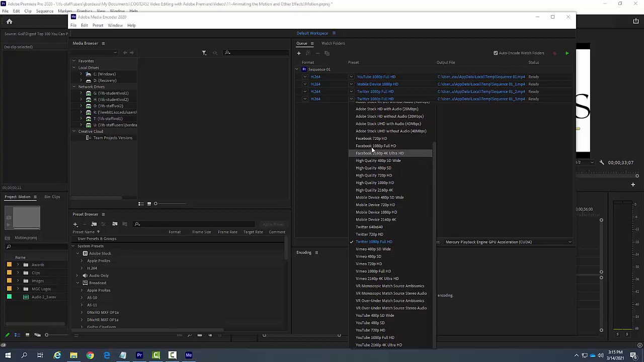Viewport: 644px width, 362px height.
Task: Click the Media Browser search icon
Action: point(227,53)
